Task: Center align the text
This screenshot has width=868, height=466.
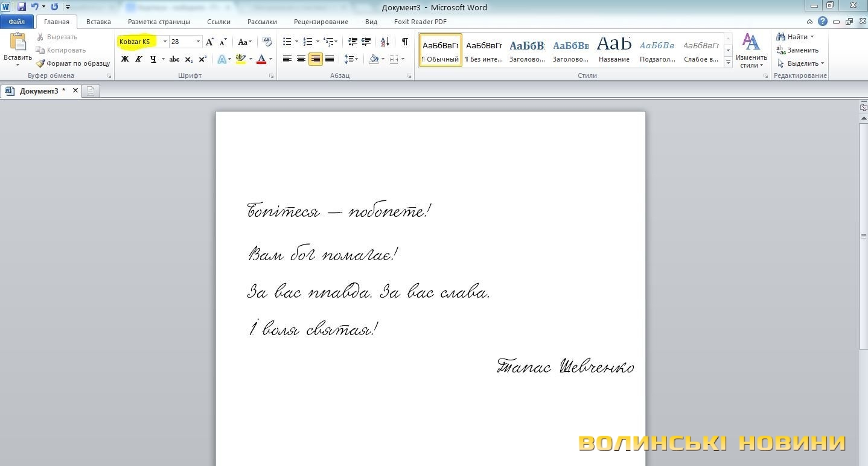Action: (x=301, y=59)
